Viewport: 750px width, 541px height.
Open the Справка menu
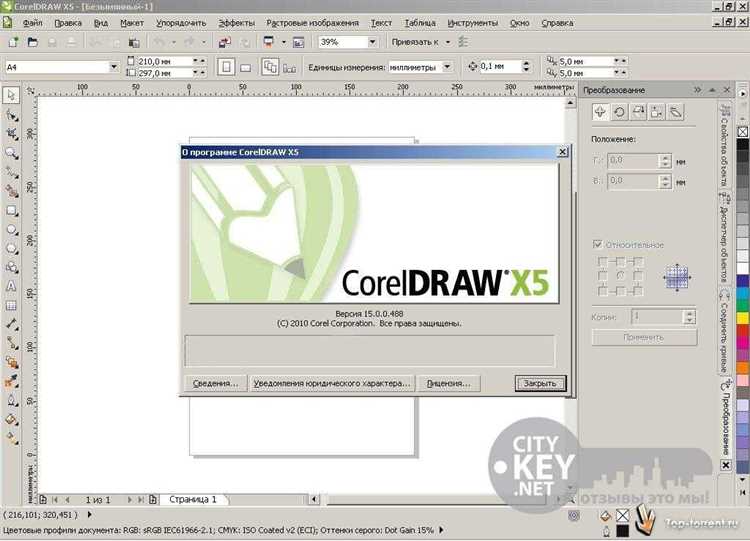pos(557,23)
